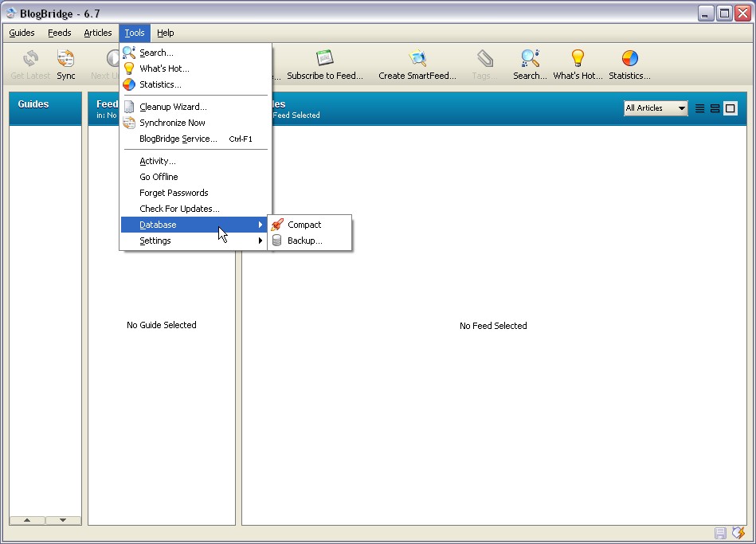Click the Subscribe to Feed toolbar icon
Screen dimensions: 756x544
324,58
